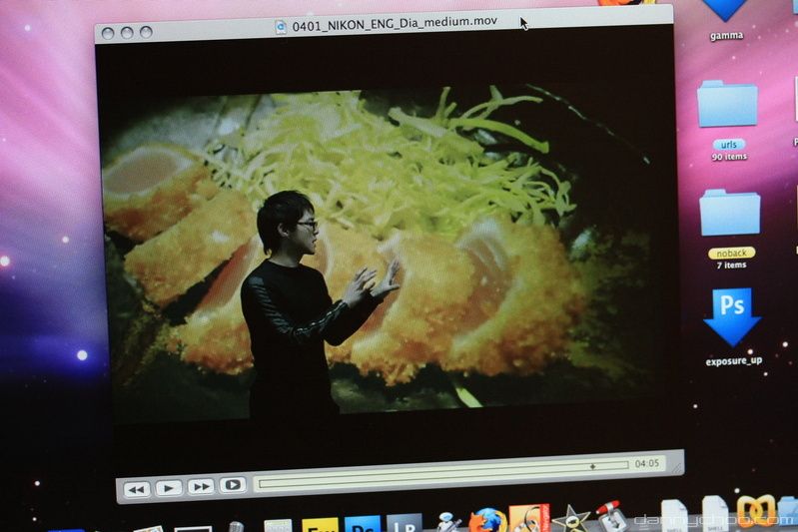Click the fast-forward button
The image size is (798, 532).
[201, 486]
